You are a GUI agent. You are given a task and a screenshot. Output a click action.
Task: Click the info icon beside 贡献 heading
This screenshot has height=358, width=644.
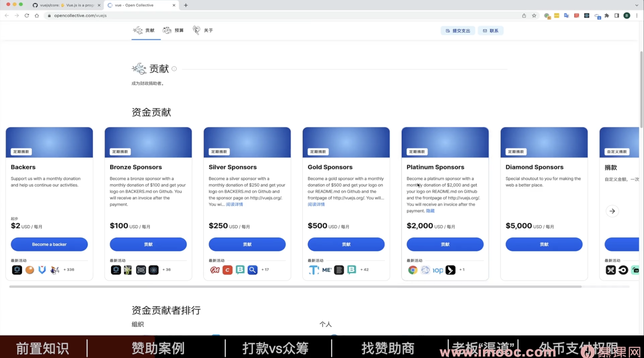(174, 69)
